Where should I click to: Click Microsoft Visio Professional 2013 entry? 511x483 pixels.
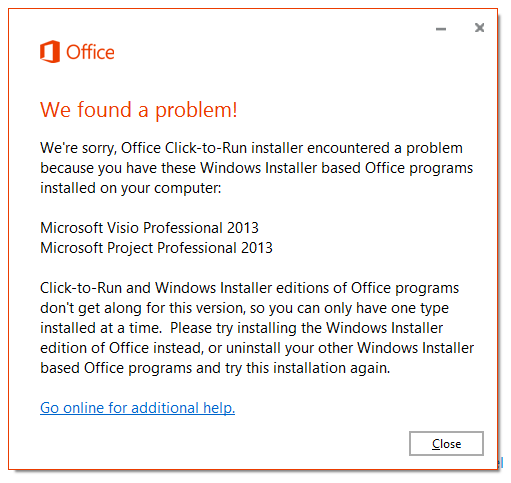[x=149, y=228]
